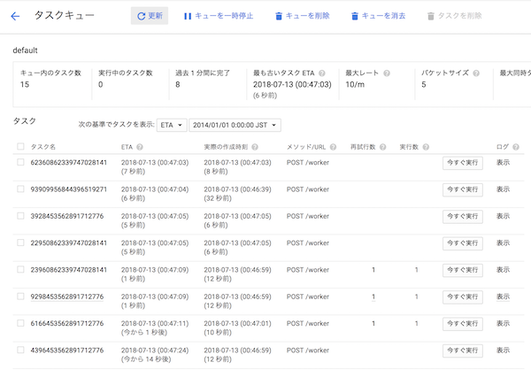
Task: Open the 2014/01/01 0:00:00 JST dropdown
Action: [235, 125]
